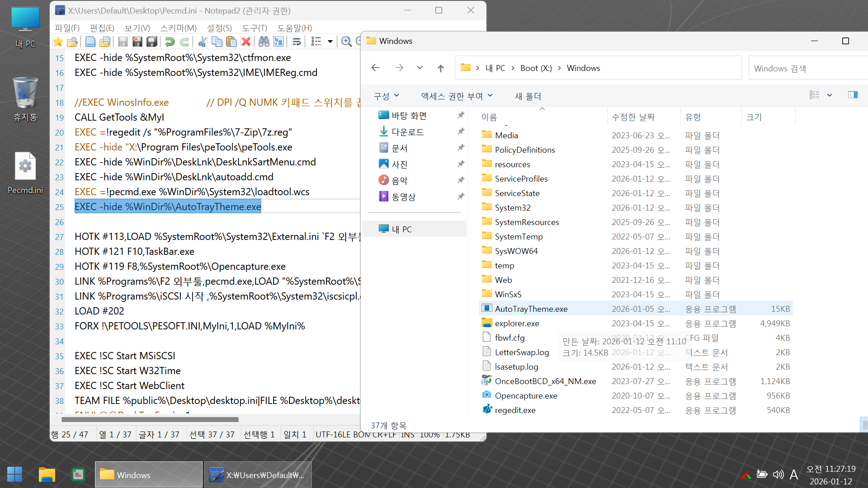
Task: Open the 설정(S) menu
Action: (x=219, y=28)
